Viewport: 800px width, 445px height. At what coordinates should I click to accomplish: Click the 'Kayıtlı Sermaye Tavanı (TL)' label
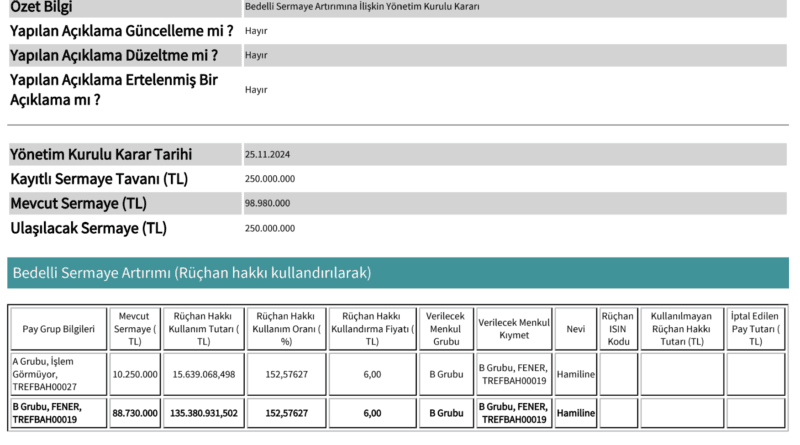(x=99, y=179)
